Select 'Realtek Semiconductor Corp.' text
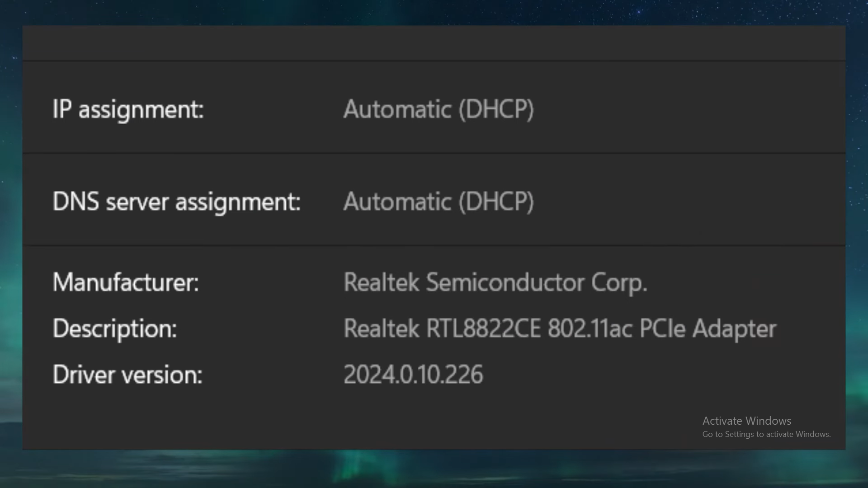 tap(495, 283)
